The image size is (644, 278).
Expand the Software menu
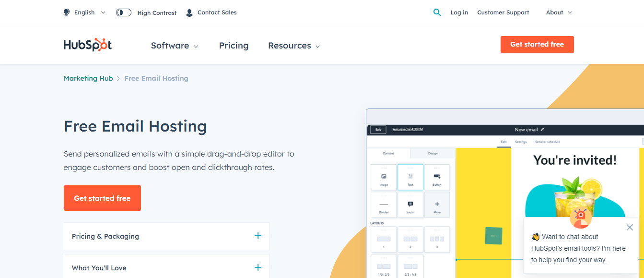click(175, 46)
